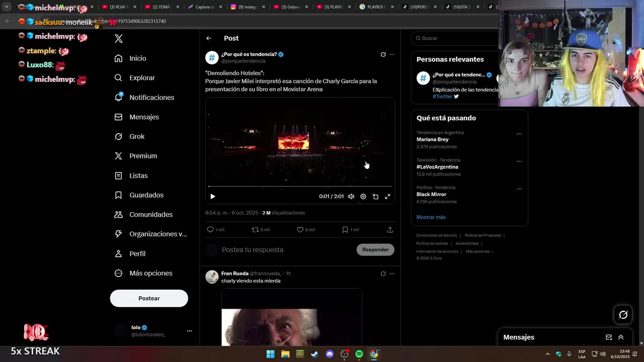Open more options dots on main post
Viewport: 644px width, 362px height.
392,54
